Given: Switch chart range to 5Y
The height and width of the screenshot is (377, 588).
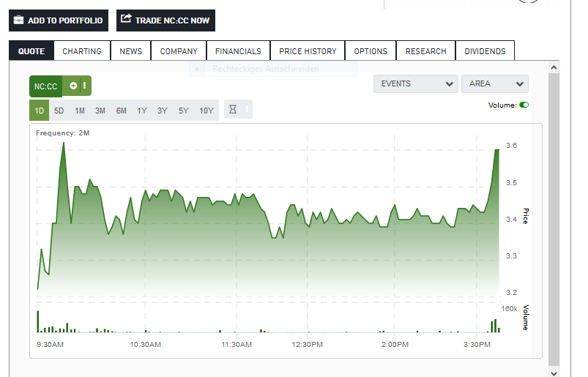Looking at the screenshot, I should pyautogui.click(x=183, y=111).
